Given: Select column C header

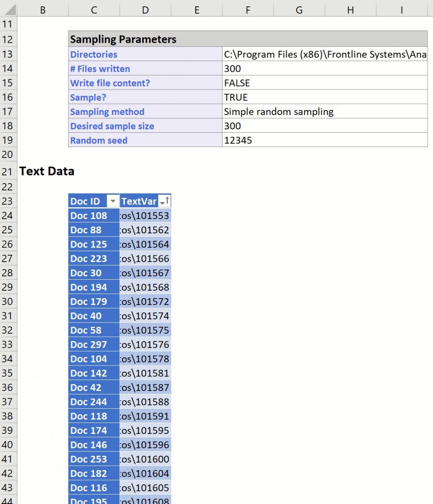Looking at the screenshot, I should (94, 10).
